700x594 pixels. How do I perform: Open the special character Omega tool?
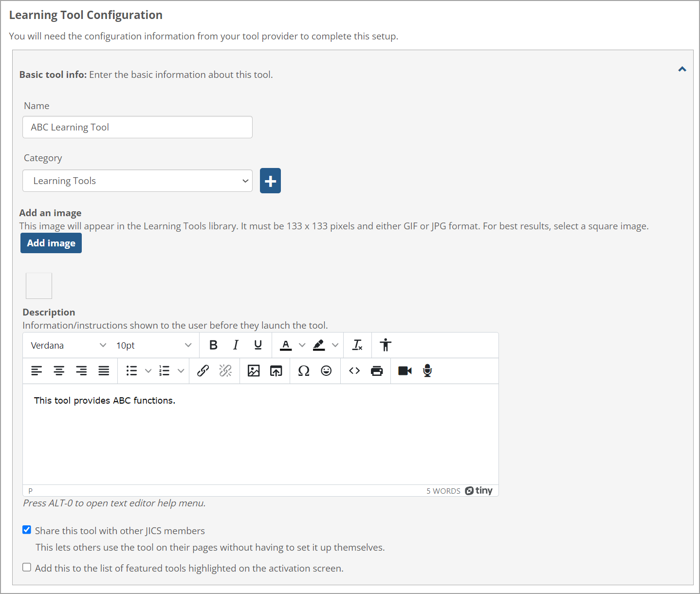(x=304, y=371)
